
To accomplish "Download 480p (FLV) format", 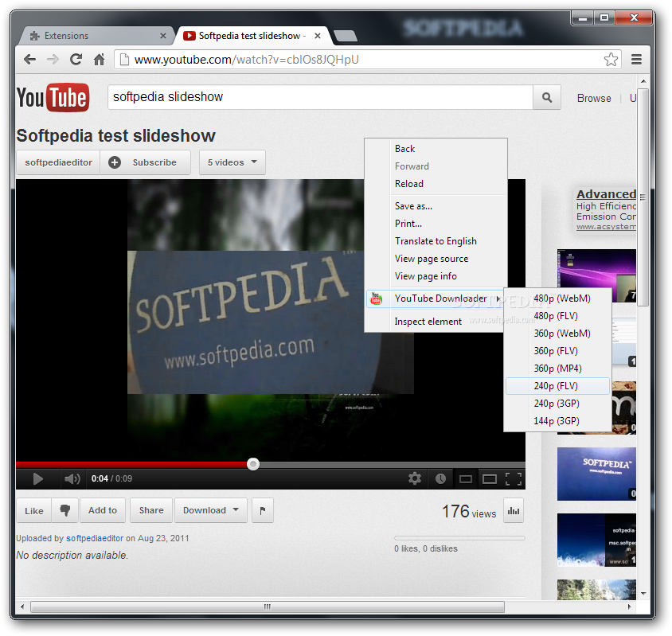I will [x=557, y=316].
